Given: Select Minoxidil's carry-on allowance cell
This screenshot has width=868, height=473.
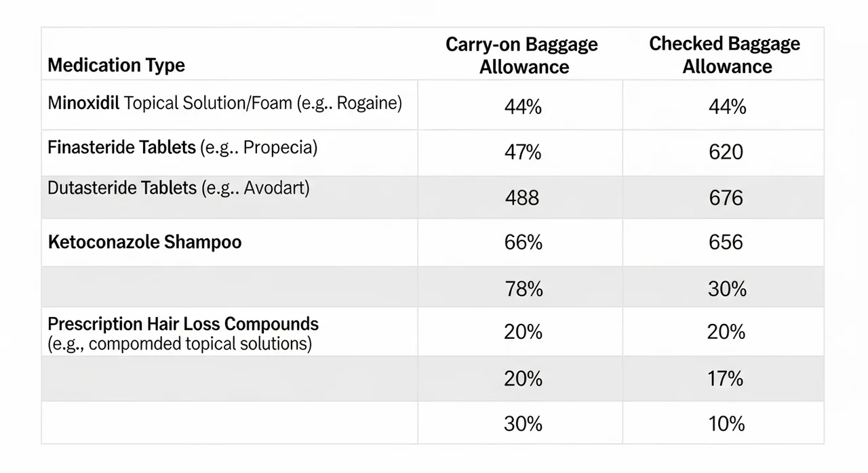Looking at the screenshot, I should click(x=523, y=106).
